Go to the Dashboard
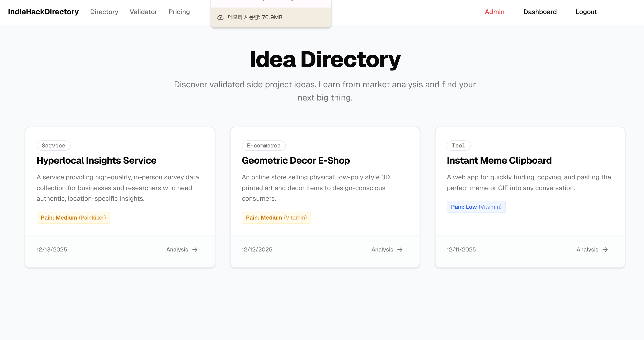Image resolution: width=644 pixels, height=340 pixels. tap(540, 12)
